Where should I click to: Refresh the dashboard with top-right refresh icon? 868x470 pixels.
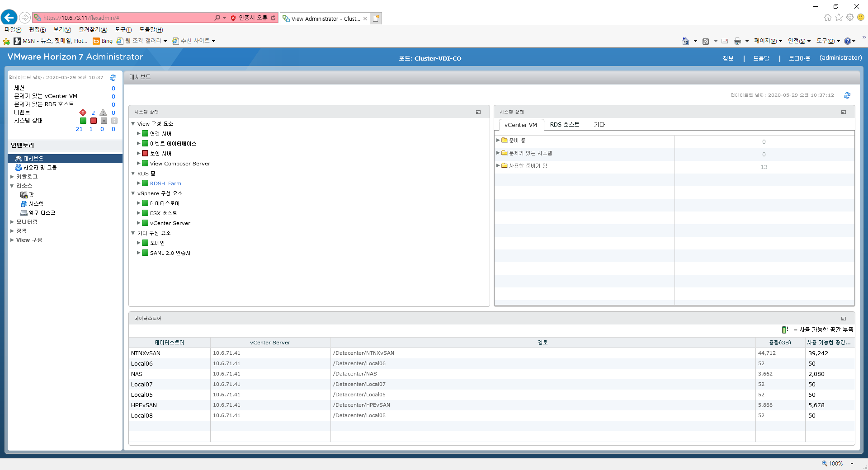tap(847, 95)
